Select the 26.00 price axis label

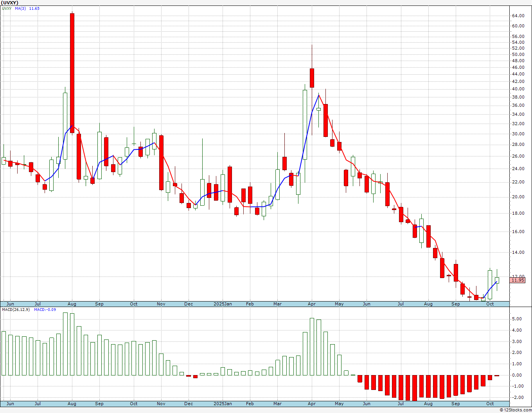tap(518, 156)
